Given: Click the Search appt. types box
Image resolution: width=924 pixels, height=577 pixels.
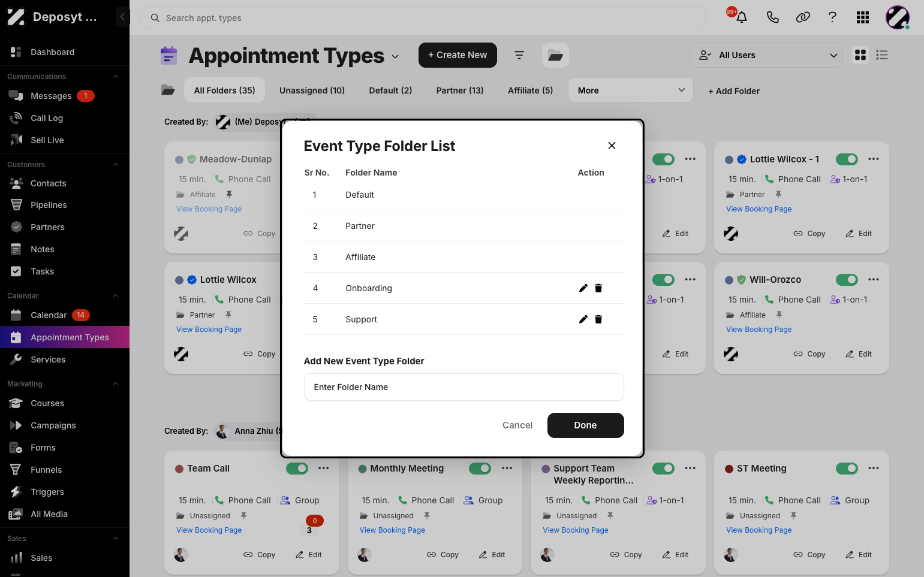Looking at the screenshot, I should click(423, 18).
